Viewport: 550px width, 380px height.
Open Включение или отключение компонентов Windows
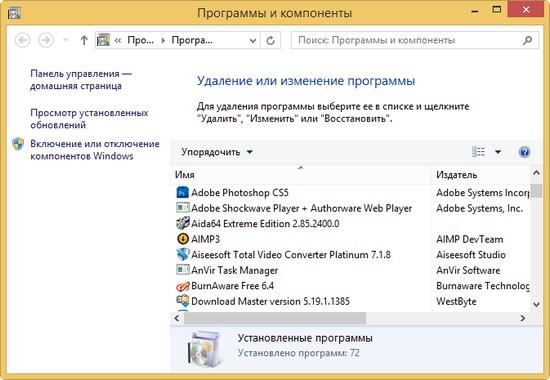tap(95, 150)
